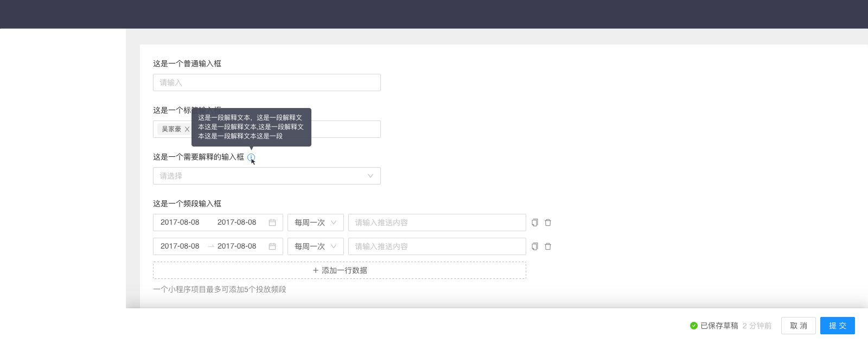The image size is (868, 343).
Task: Click label 这是一个频段输入框
Action: (x=187, y=204)
